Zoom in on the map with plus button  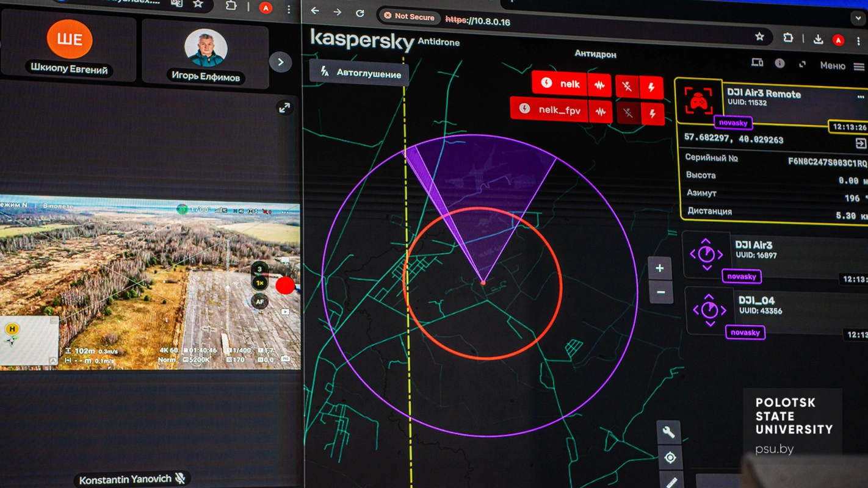coord(660,268)
